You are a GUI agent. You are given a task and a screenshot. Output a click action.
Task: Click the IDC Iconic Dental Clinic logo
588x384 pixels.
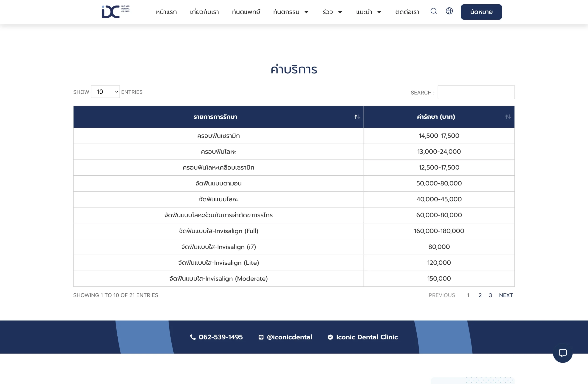click(115, 12)
